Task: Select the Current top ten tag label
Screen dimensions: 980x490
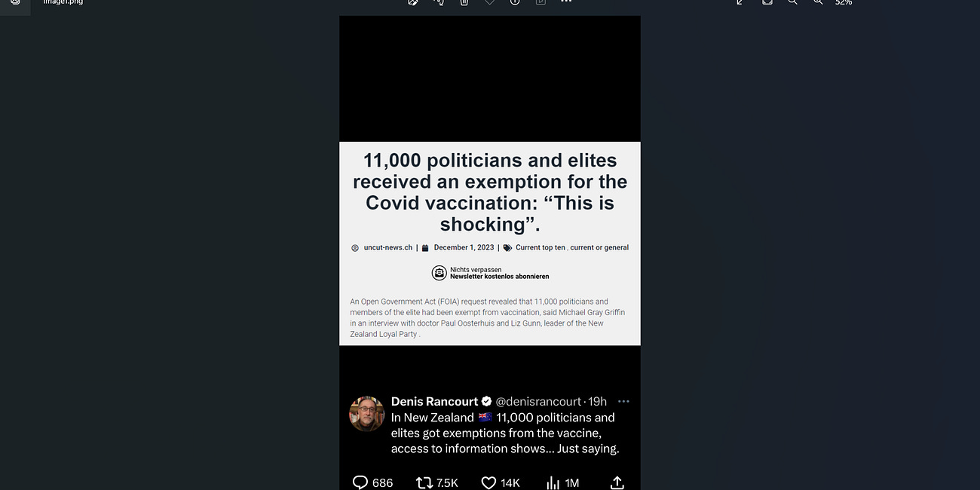Action: [x=540, y=247]
